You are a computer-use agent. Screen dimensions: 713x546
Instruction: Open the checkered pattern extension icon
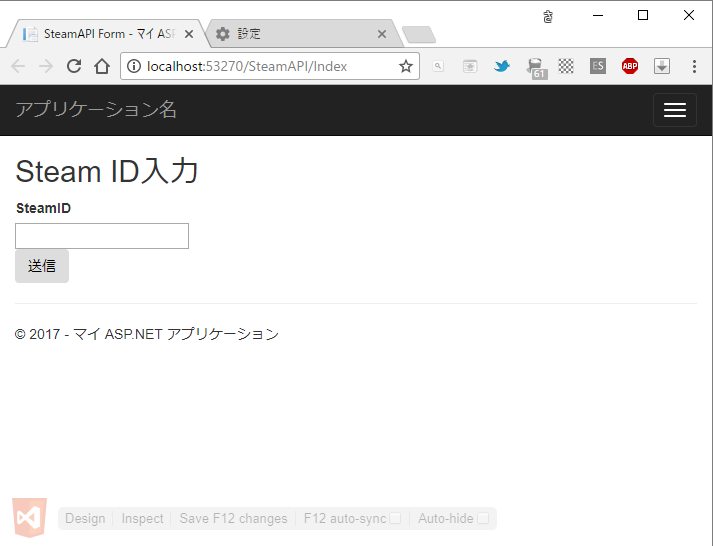(x=566, y=66)
